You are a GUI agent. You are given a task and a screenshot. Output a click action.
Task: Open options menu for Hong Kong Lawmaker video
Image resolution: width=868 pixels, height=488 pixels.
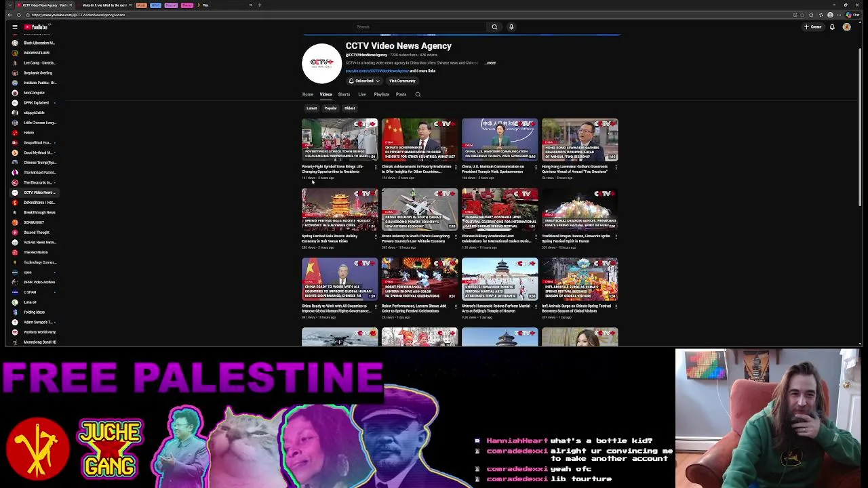616,167
